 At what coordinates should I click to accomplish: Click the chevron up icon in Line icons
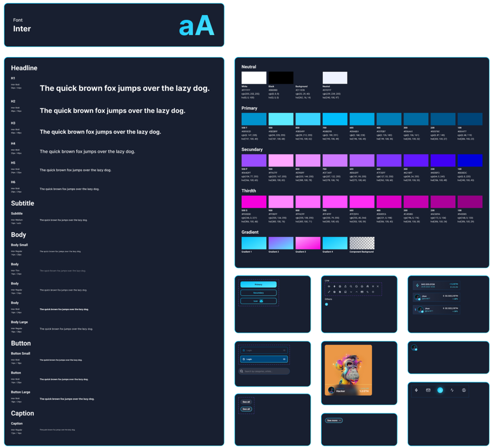coord(356,292)
